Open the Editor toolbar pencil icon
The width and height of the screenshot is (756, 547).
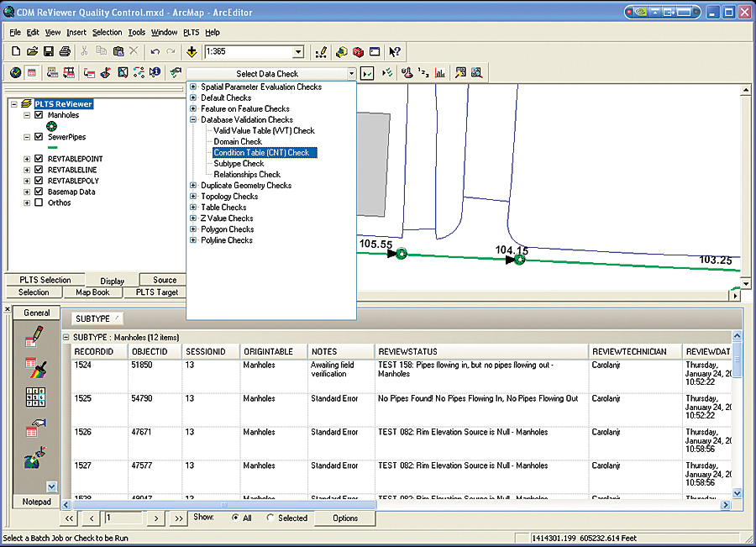tap(321, 51)
